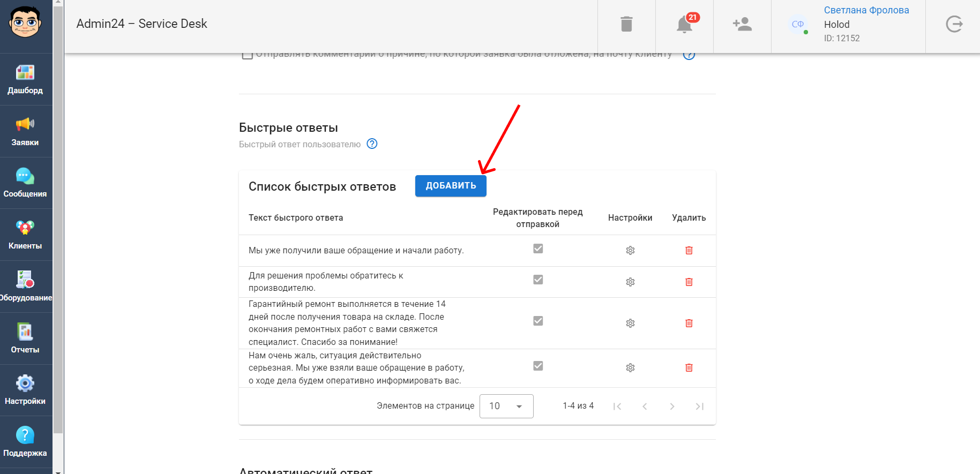Go to the next page of quick replies
The height and width of the screenshot is (474, 980).
tap(672, 407)
